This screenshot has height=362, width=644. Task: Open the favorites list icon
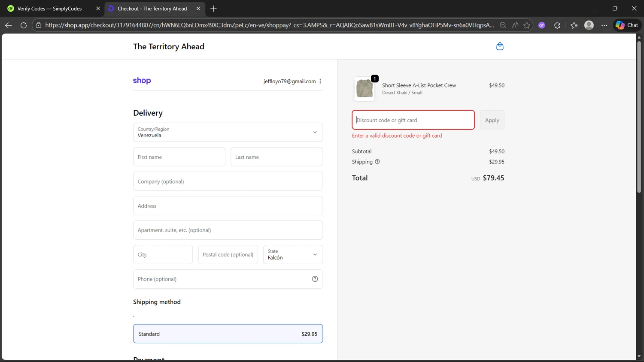tap(574, 25)
